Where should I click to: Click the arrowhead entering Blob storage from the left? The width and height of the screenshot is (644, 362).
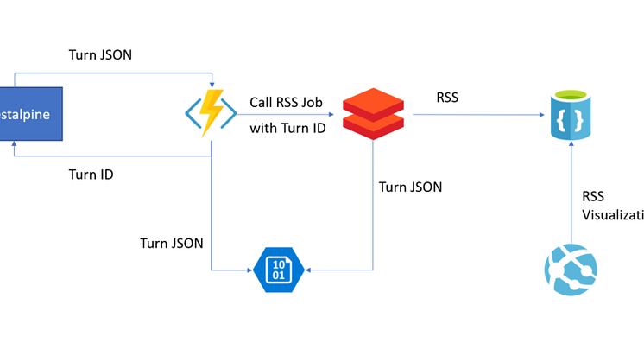(248, 270)
